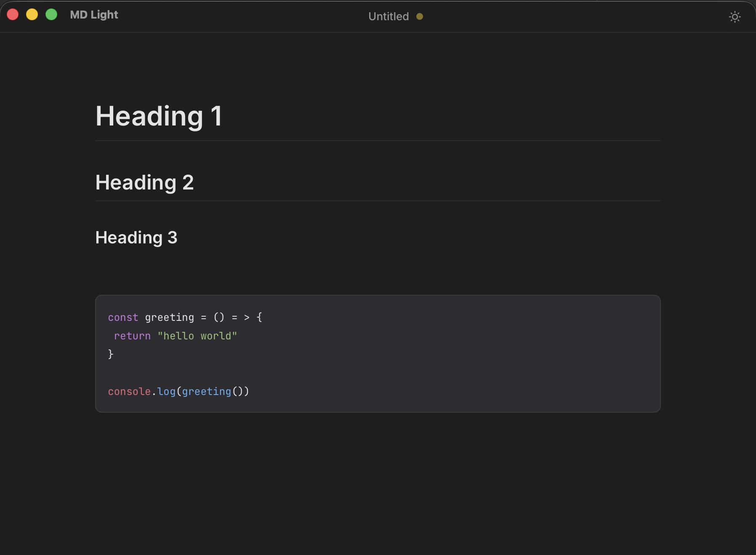
Task: Place cursor in the Heading 3 text
Action: pyautogui.click(x=136, y=238)
